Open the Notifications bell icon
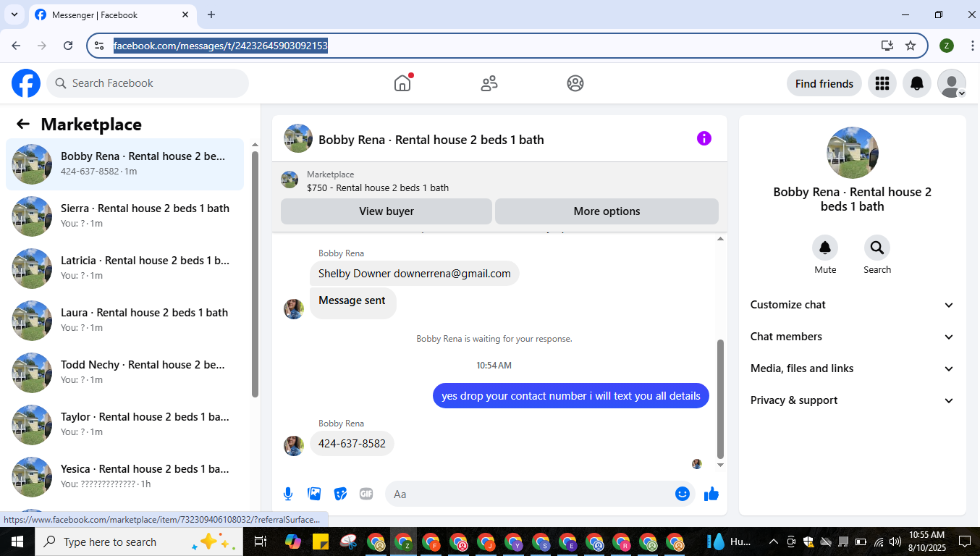 [917, 83]
